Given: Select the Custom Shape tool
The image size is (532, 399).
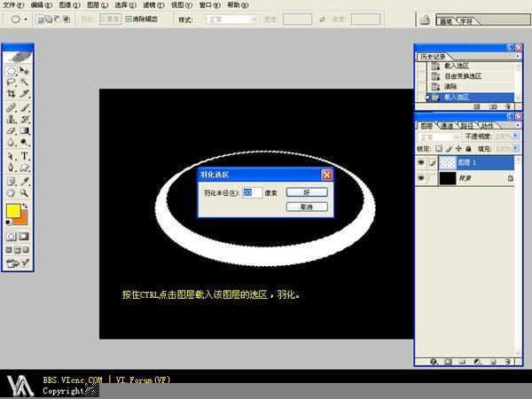Looking at the screenshot, I should click(x=24, y=168).
